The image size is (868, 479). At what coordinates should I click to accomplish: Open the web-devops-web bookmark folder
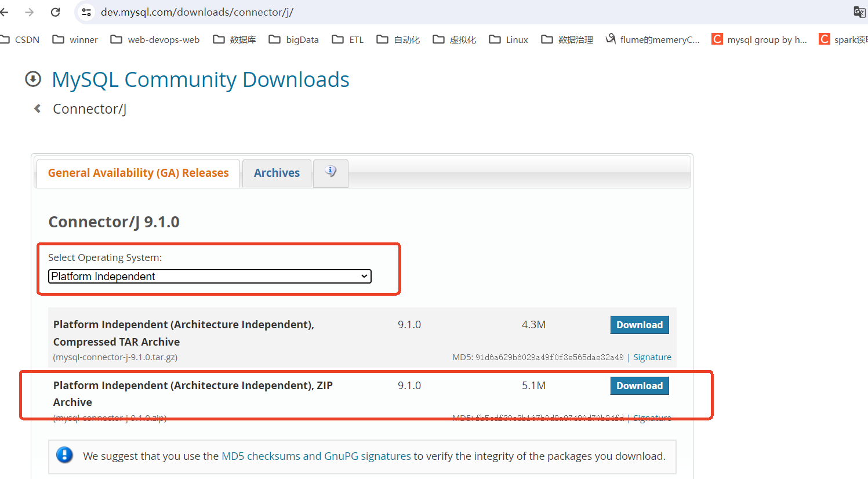coord(155,39)
